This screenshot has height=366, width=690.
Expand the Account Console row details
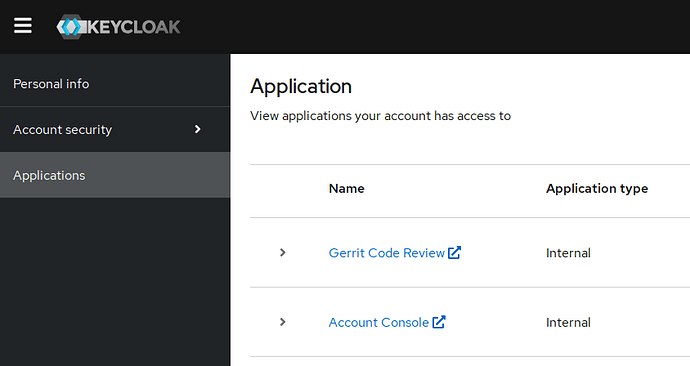pyautogui.click(x=283, y=322)
